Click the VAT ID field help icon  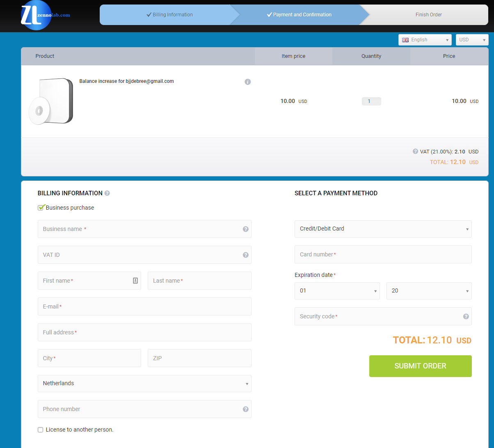click(246, 255)
